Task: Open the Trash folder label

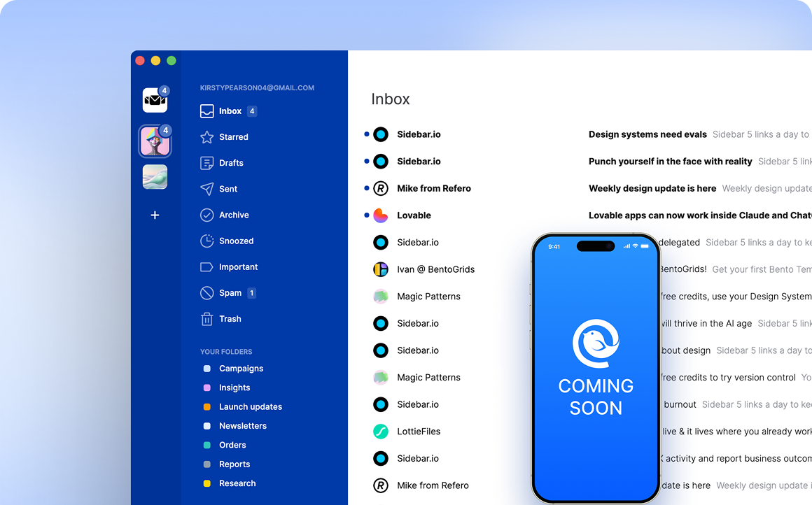Action: coord(230,319)
